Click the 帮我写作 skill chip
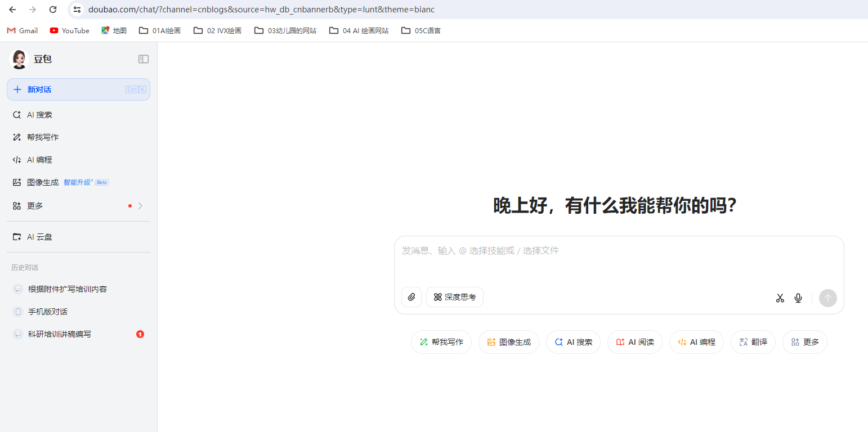 click(441, 342)
